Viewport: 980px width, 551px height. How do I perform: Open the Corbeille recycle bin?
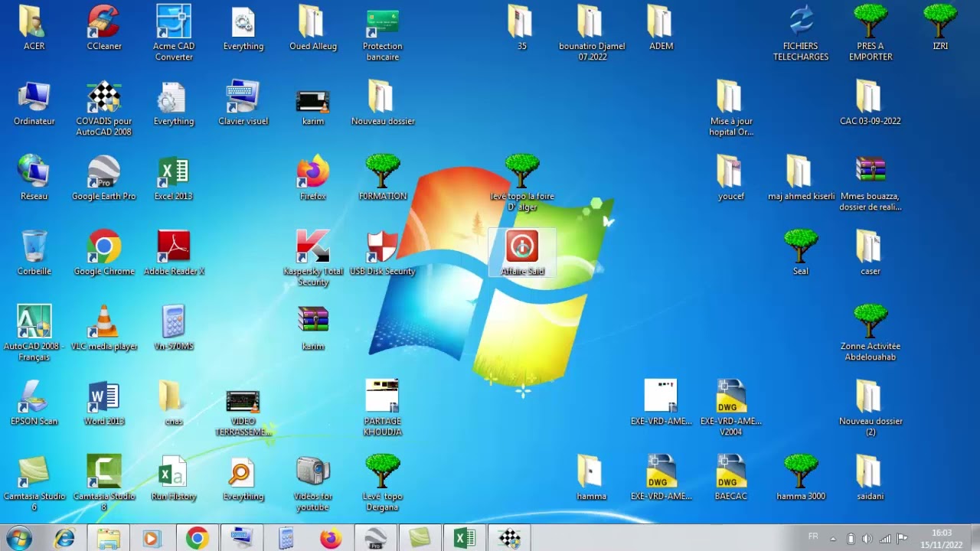click(x=34, y=253)
